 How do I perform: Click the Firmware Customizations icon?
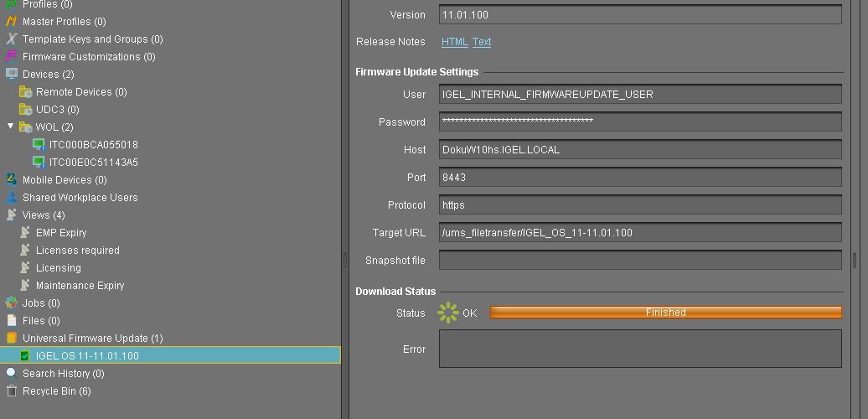tap(12, 57)
